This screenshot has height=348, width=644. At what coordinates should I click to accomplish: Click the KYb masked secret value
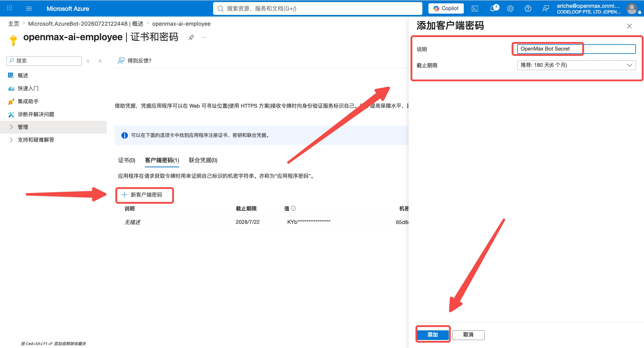(309, 222)
